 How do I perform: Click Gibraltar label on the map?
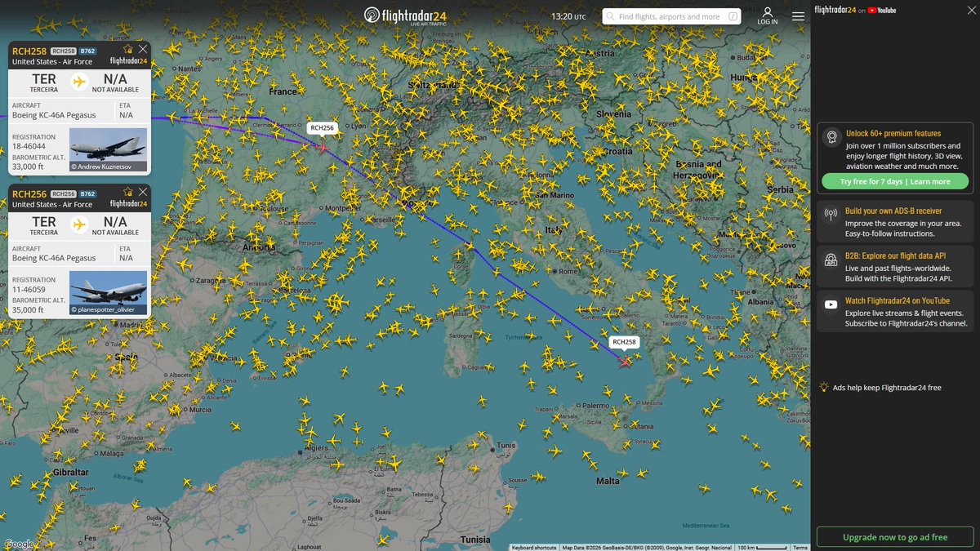(70, 473)
